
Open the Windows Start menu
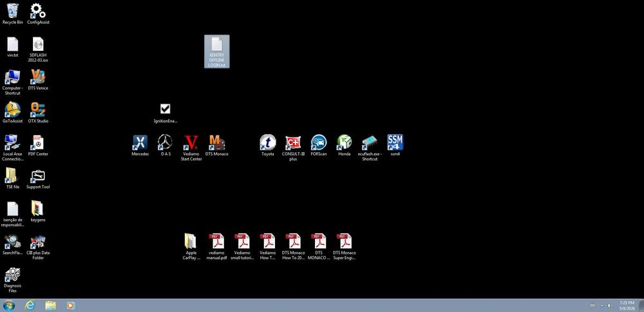coord(8,306)
